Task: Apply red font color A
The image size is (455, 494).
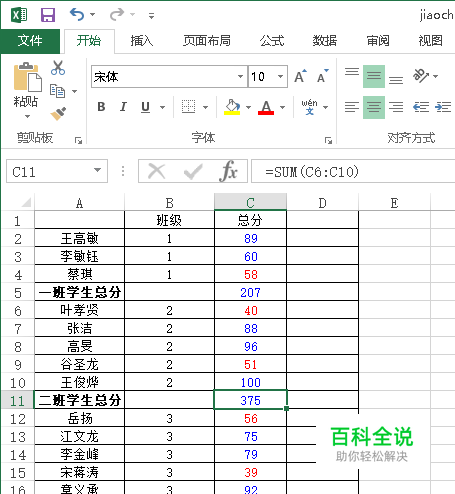Action: click(x=266, y=107)
